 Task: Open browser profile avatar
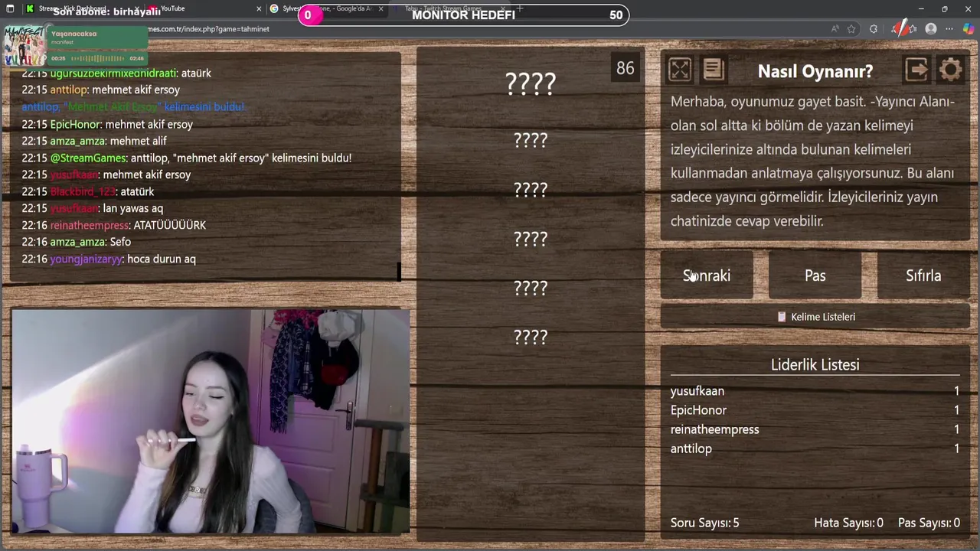931,29
